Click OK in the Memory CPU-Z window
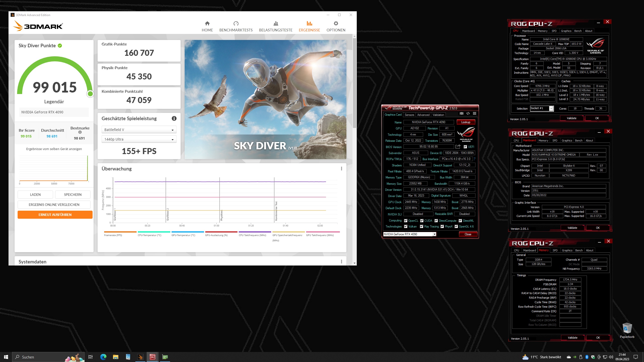The image size is (644, 362). point(598,338)
